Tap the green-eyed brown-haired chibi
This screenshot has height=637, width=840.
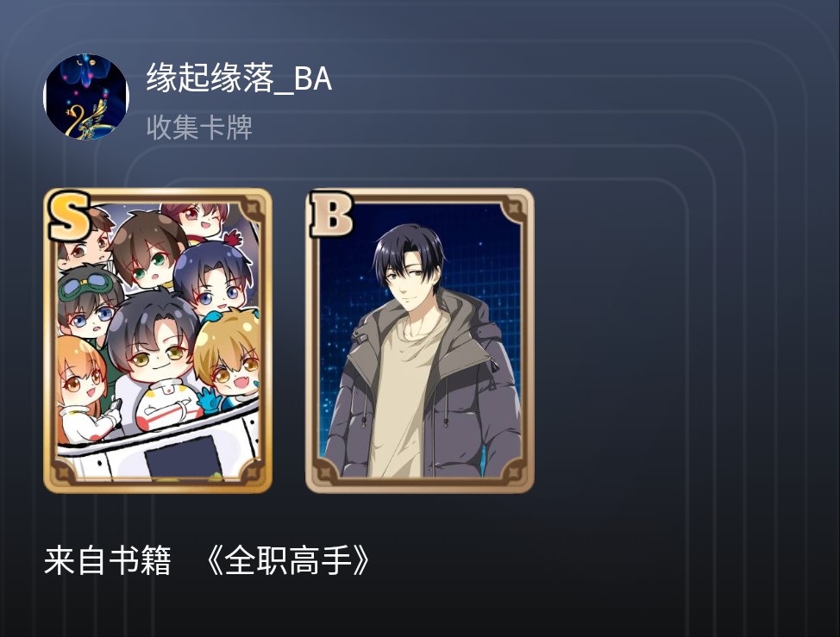pyautogui.click(x=147, y=251)
